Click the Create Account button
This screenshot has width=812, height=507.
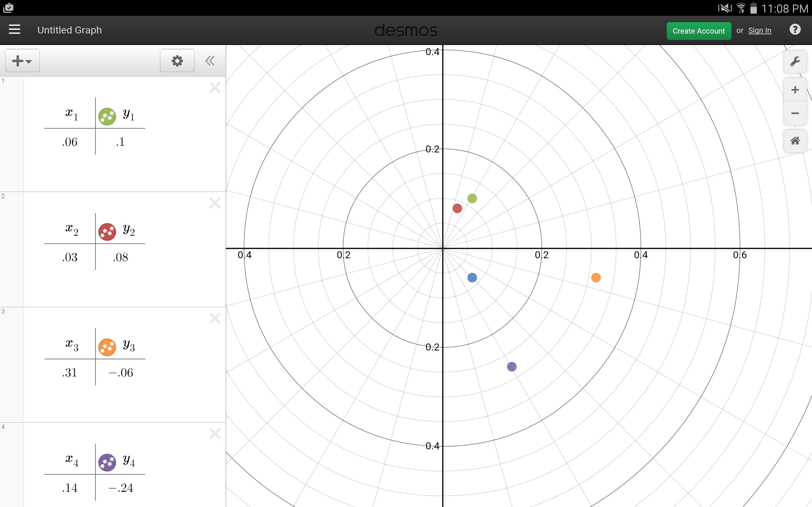(x=698, y=31)
